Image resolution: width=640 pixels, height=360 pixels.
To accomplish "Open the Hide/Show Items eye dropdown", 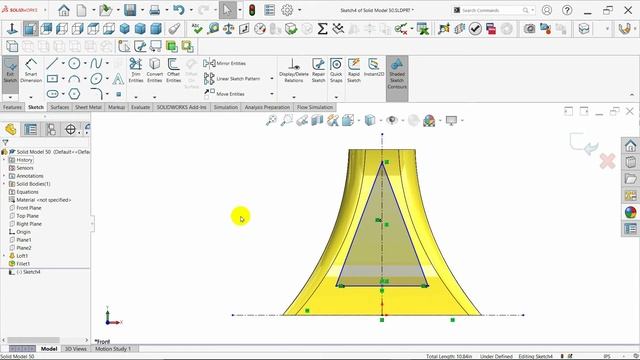I will pos(402,120).
